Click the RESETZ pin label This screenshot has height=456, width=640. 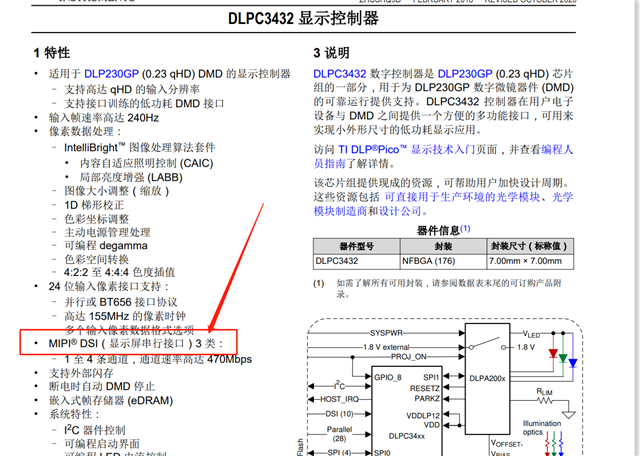(x=425, y=388)
